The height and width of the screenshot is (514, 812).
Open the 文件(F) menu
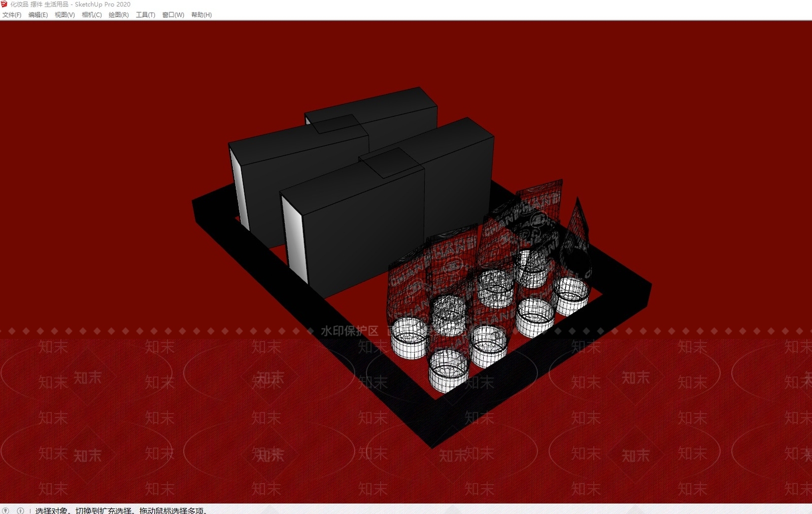(12, 15)
